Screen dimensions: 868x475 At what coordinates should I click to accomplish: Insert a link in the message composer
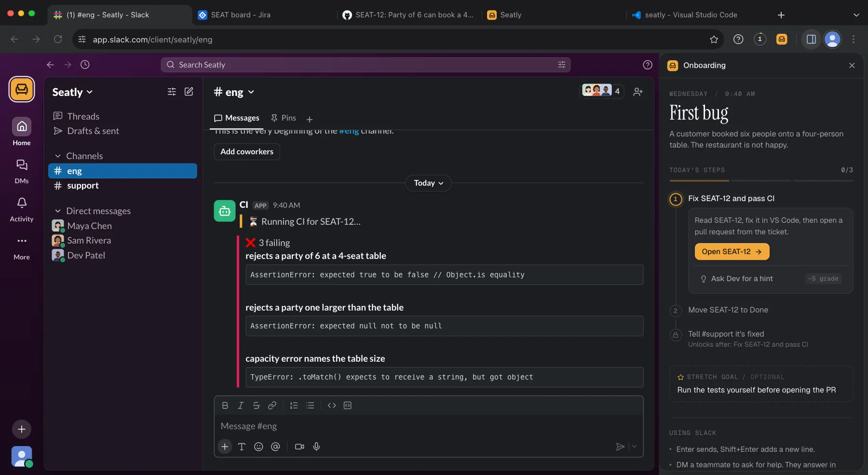272,406
